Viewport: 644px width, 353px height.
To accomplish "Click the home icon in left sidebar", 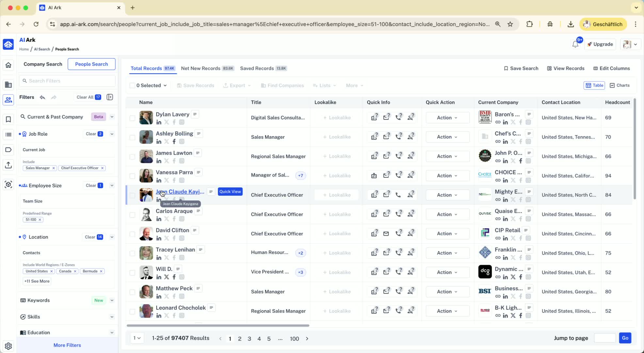I will coord(8,65).
